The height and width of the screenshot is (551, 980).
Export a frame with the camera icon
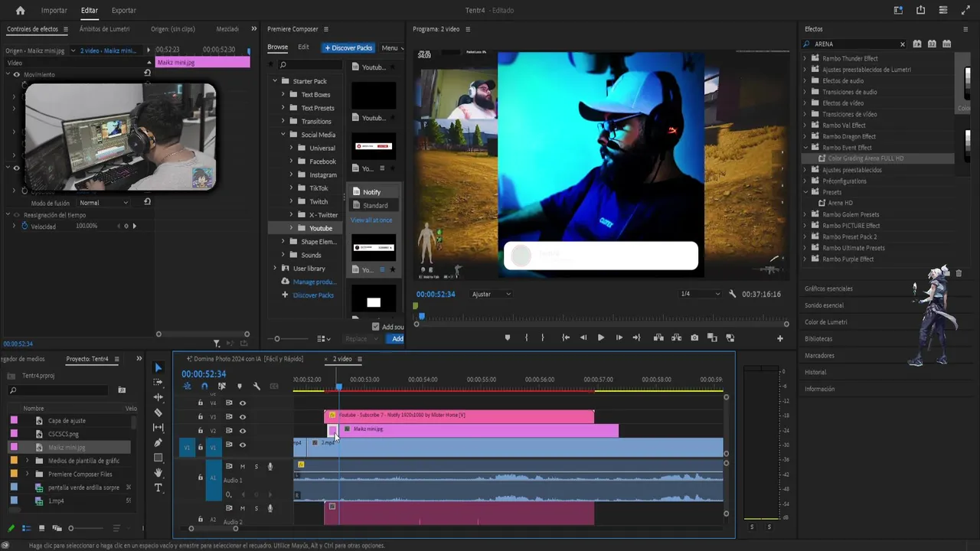(x=694, y=337)
